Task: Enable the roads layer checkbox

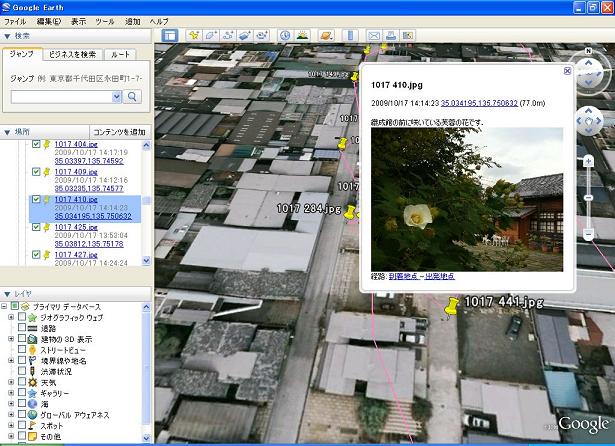Action: [x=22, y=327]
